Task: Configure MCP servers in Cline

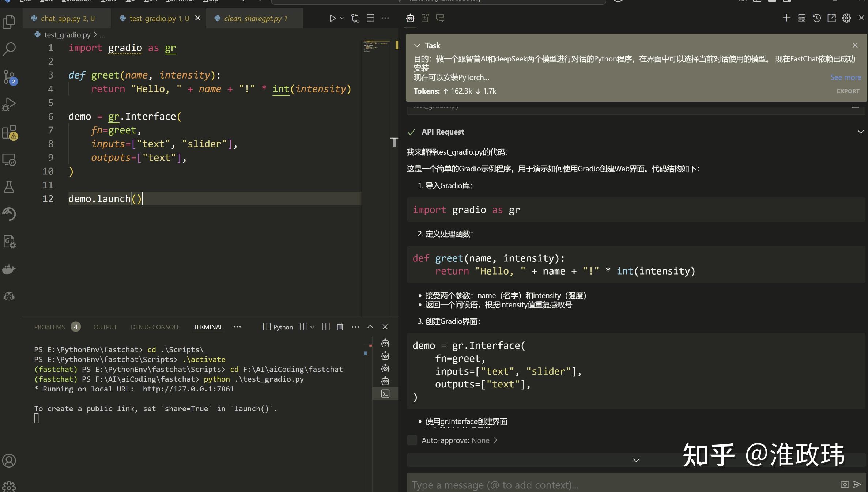Action: (801, 18)
